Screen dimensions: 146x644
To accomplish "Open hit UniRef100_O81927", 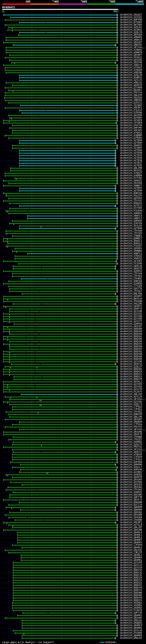I will pyautogui.click(x=131, y=15).
